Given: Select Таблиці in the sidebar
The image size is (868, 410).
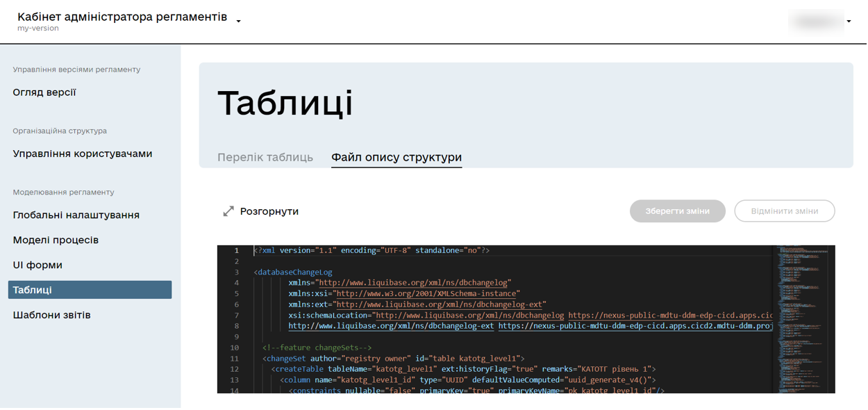Looking at the screenshot, I should coord(90,290).
